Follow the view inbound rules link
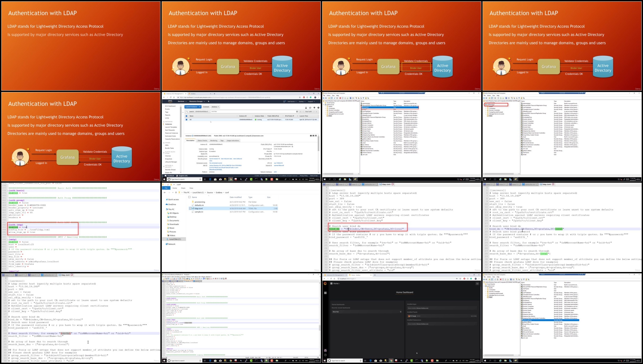The width and height of the screenshot is (643, 364). tap(226, 159)
